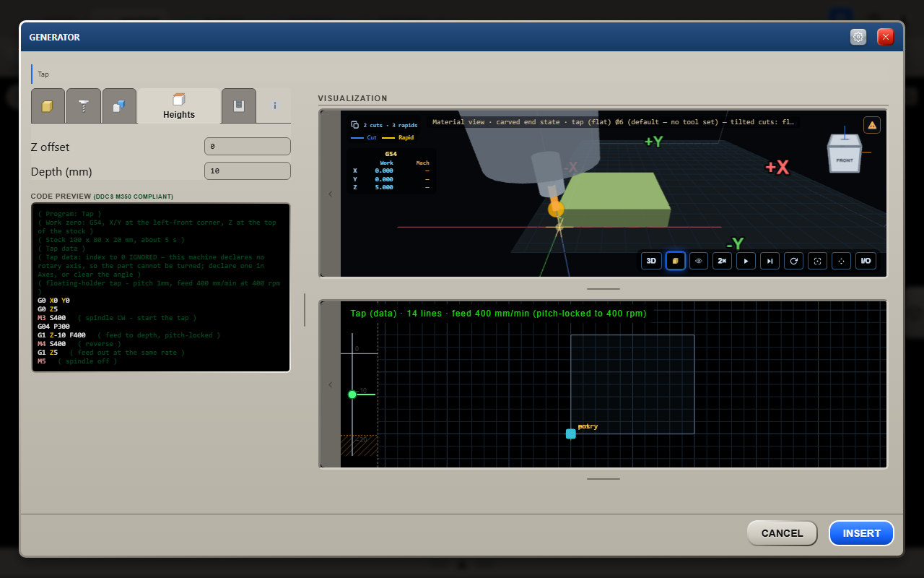Collapse the tap data panel chevron
Screen dimensions: 924x578
pyautogui.click(x=331, y=384)
